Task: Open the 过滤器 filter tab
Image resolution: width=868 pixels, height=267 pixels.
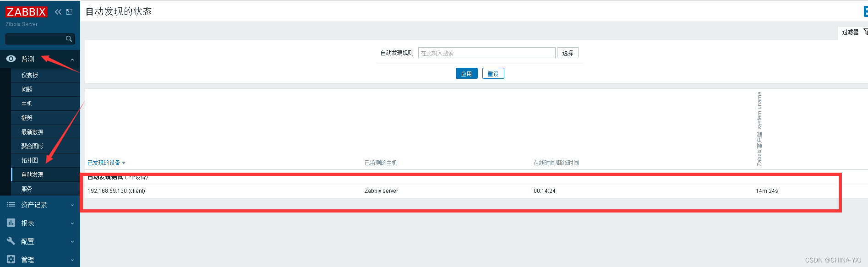Action: coord(853,32)
